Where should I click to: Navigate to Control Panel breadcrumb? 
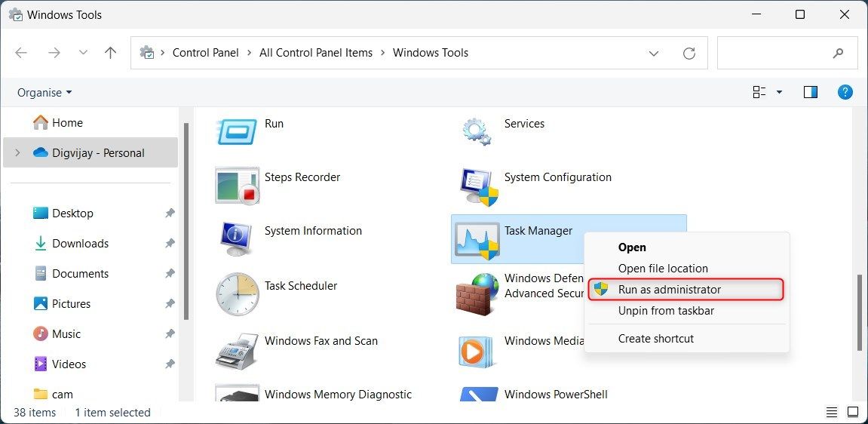click(x=205, y=53)
